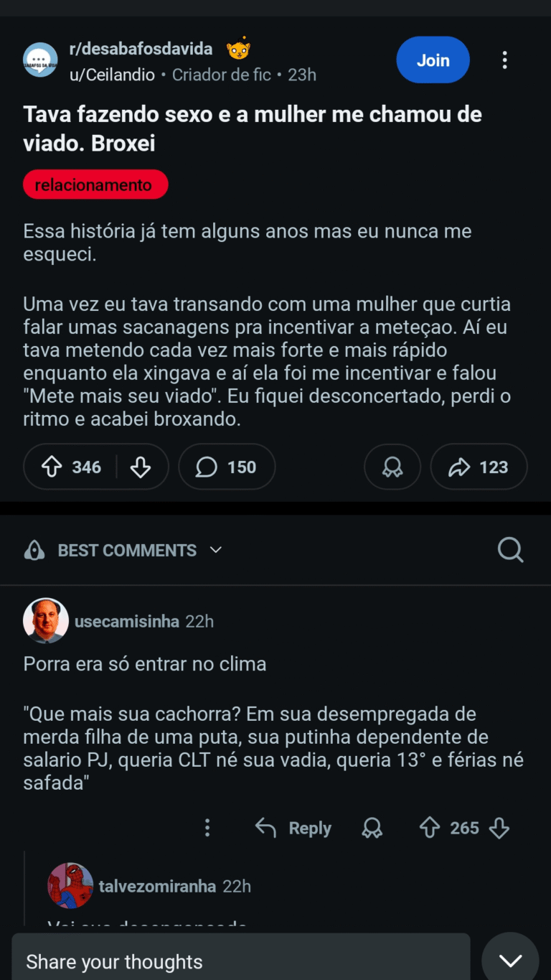This screenshot has width=551, height=980.
Task: Downvote usecamisinha's comment
Action: [499, 829]
